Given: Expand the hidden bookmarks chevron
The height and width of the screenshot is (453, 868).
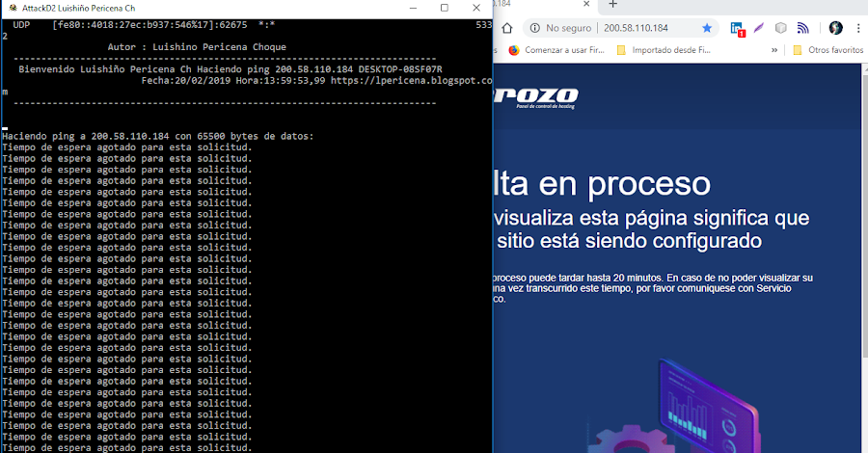Looking at the screenshot, I should (774, 50).
